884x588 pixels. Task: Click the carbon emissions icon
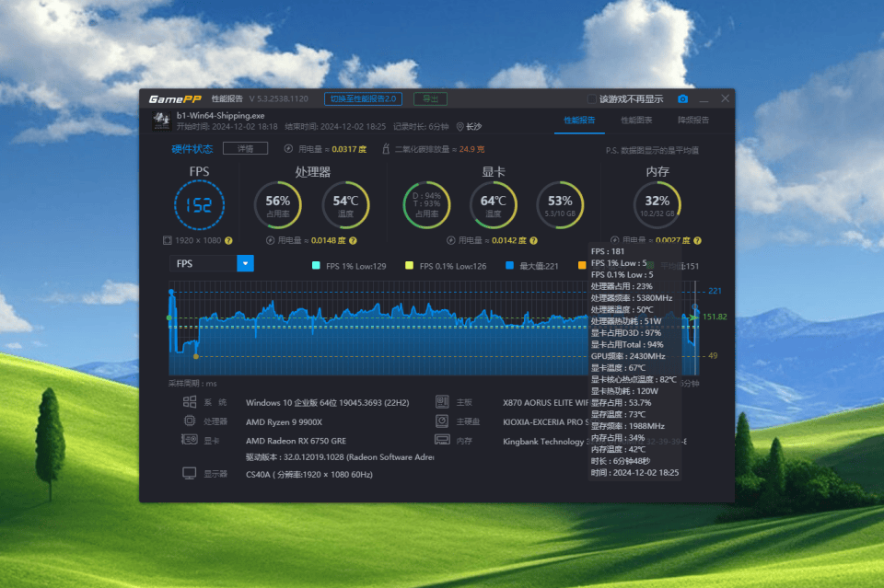click(385, 148)
